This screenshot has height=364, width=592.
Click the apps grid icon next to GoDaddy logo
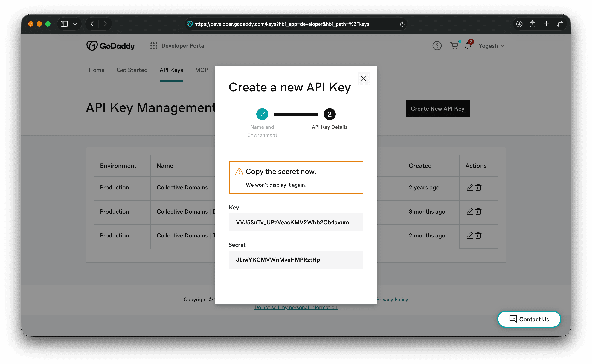tap(154, 46)
